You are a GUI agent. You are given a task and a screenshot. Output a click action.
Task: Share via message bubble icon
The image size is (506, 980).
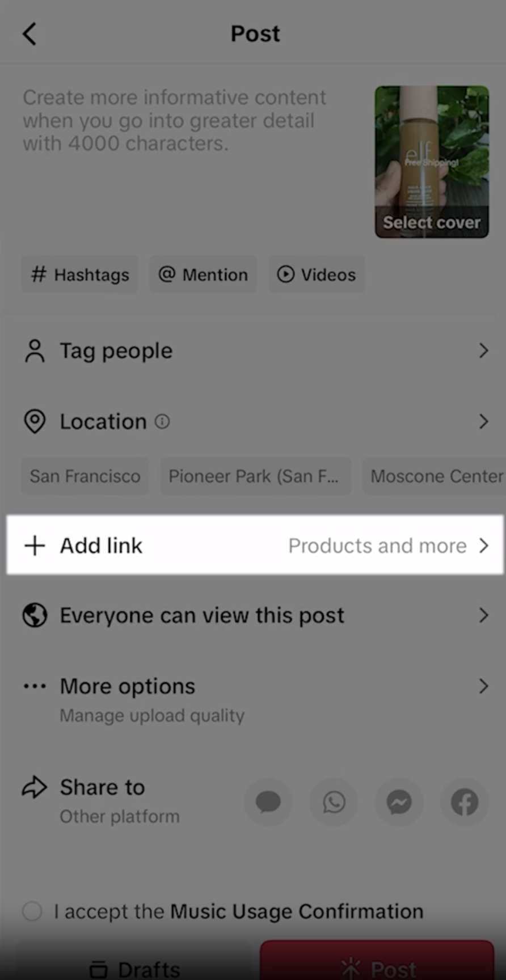click(268, 802)
